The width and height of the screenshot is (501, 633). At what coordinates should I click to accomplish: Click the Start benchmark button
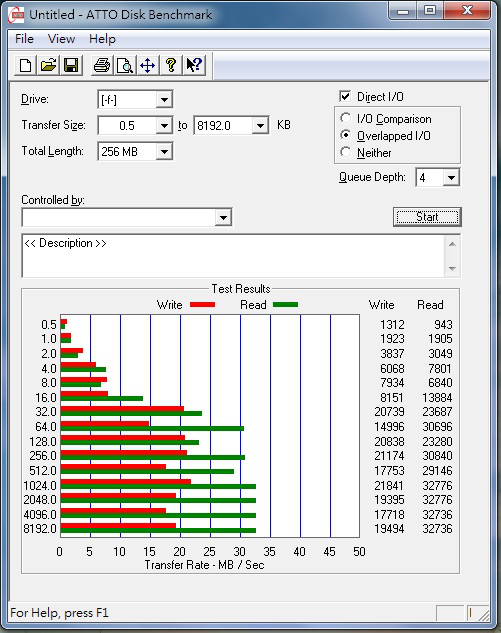[x=427, y=217]
